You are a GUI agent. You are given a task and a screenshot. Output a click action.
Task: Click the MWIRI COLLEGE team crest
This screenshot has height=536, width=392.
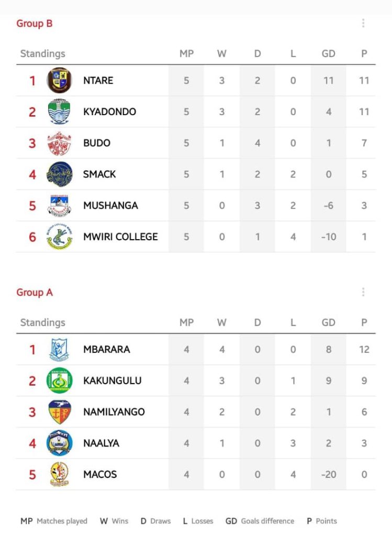pos(60,237)
